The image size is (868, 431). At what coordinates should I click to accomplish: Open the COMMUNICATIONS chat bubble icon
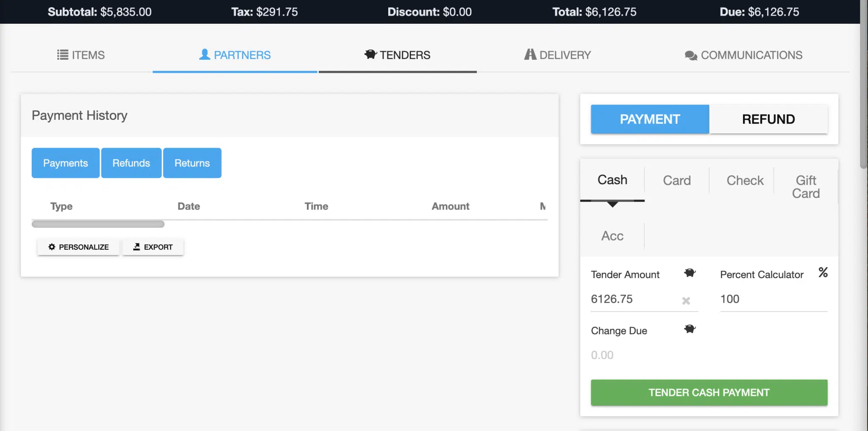coord(690,55)
